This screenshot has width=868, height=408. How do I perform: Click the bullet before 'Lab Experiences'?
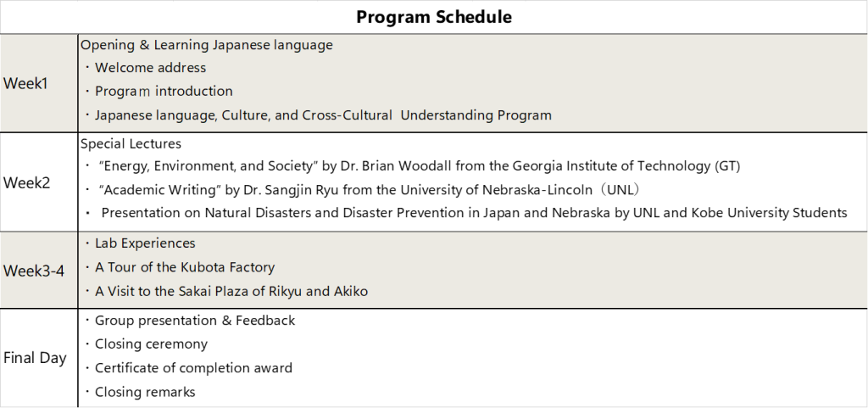[x=86, y=244]
